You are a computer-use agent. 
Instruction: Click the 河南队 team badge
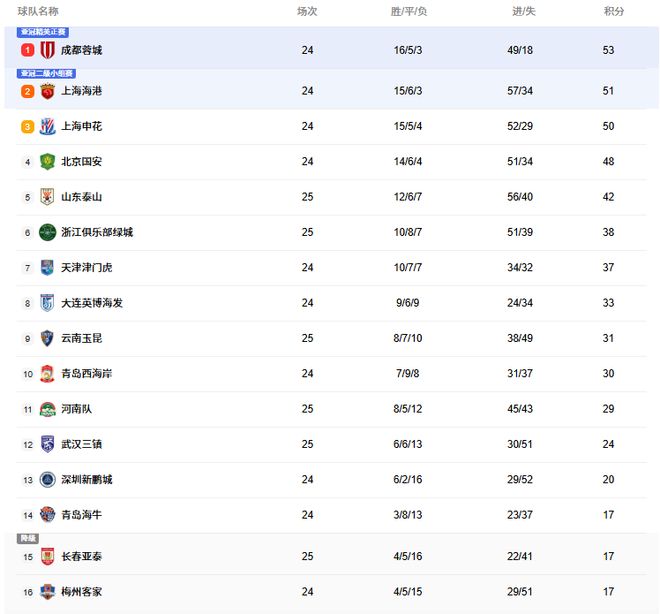[x=47, y=409]
